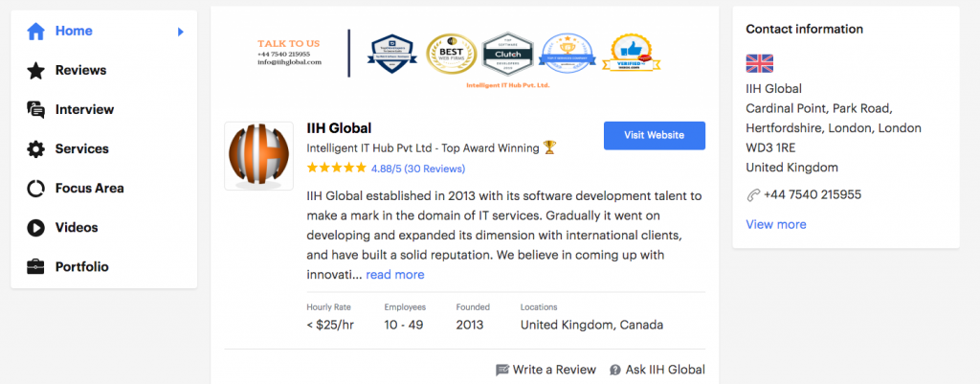980x384 pixels.
Task: Click the phone icon beside +44 7540 215955
Action: tap(753, 195)
